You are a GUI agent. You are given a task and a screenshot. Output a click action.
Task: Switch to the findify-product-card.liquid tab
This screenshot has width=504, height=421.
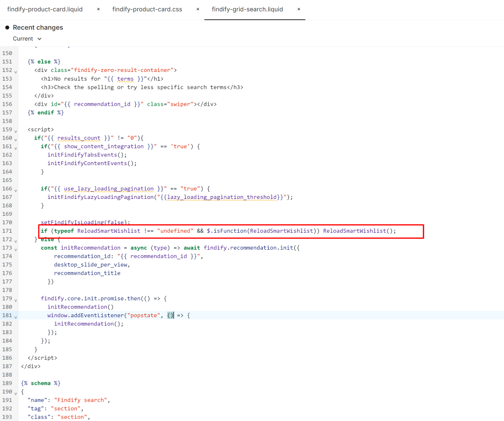click(x=44, y=9)
